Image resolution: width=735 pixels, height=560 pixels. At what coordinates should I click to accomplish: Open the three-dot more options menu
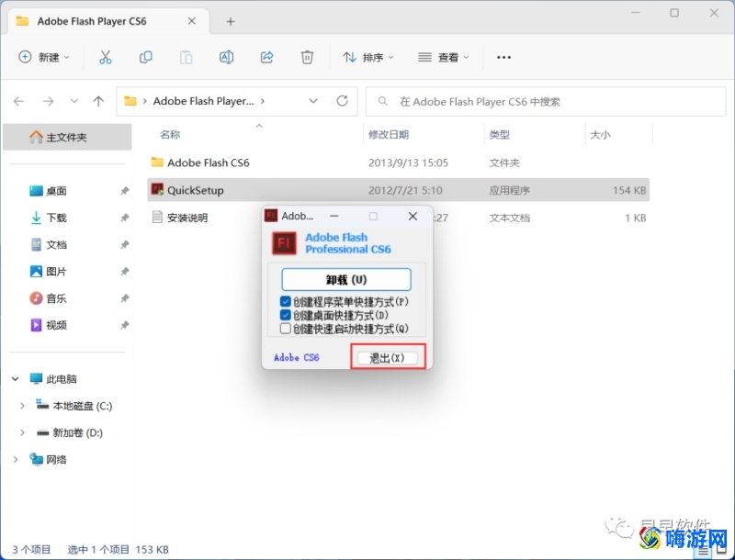pos(503,57)
